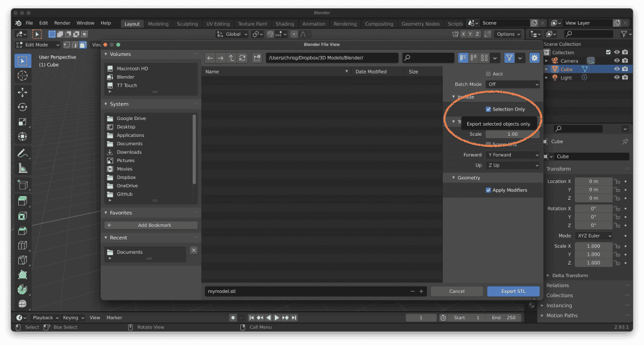The width and height of the screenshot is (644, 345).
Task: Go to parent directory
Action: pyautogui.click(x=231, y=58)
